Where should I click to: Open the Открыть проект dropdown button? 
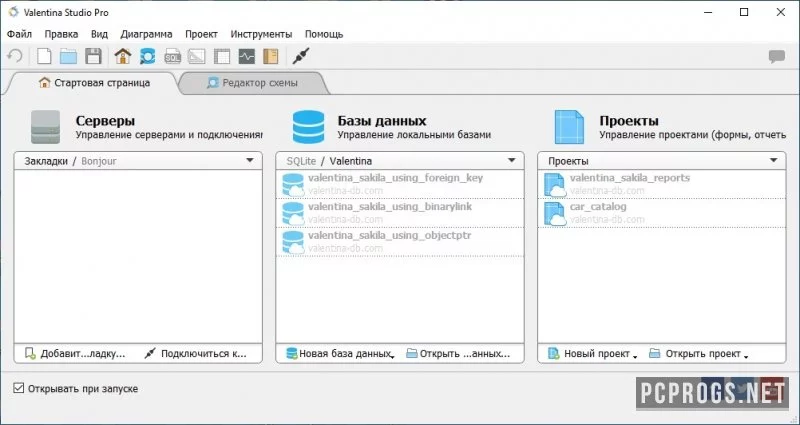(698, 354)
